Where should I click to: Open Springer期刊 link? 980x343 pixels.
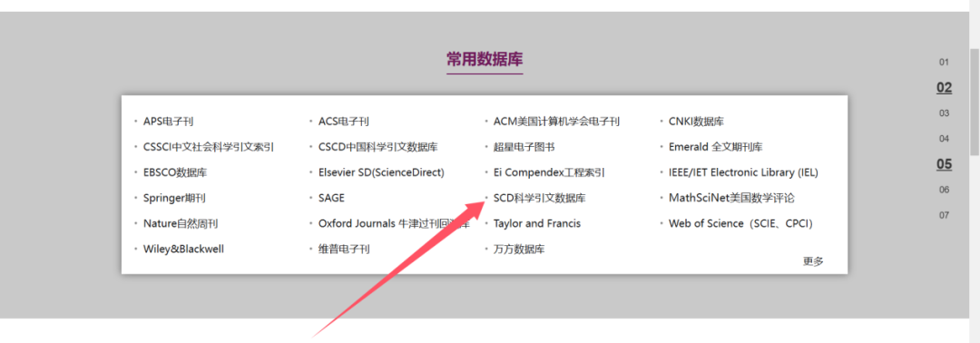pyautogui.click(x=173, y=198)
